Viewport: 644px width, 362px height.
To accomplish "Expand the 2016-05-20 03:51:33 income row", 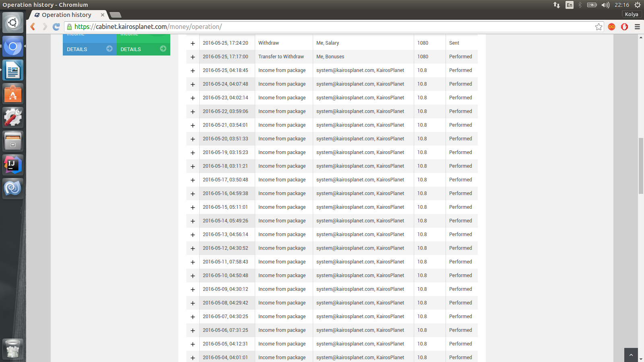I will pos(193,139).
